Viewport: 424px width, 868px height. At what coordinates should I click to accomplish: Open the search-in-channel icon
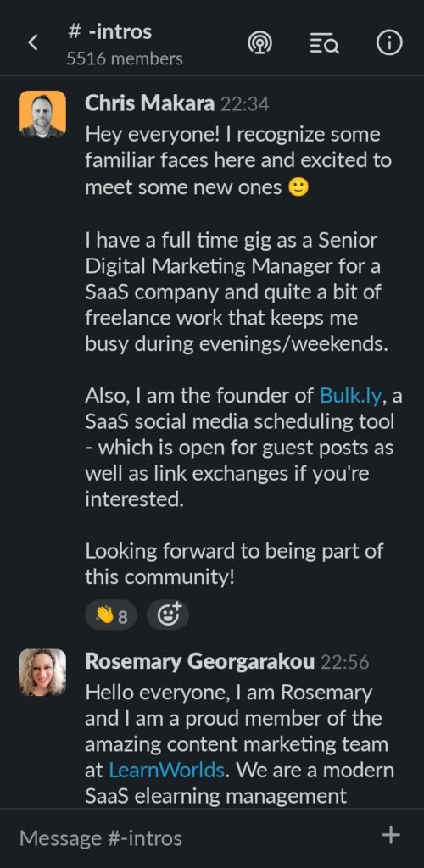pyautogui.click(x=324, y=43)
